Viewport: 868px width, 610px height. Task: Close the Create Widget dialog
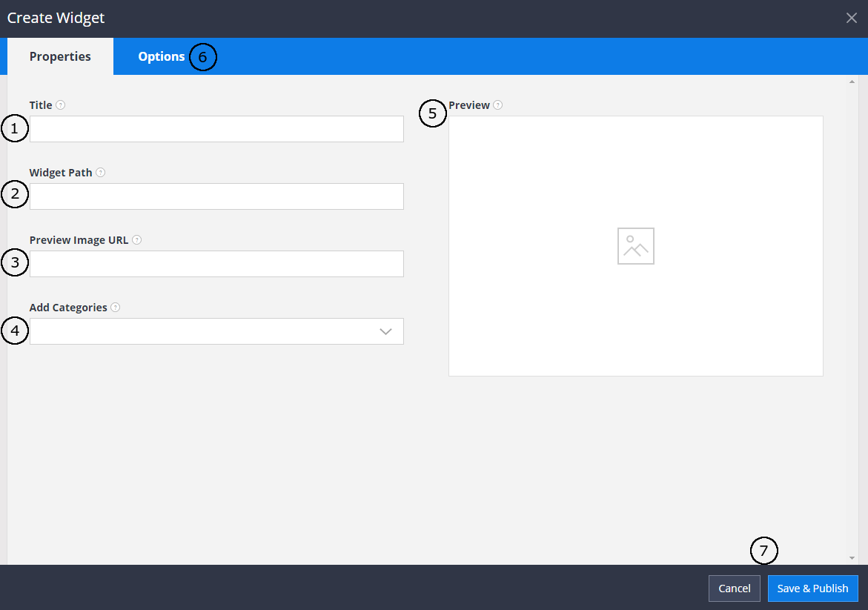coord(851,17)
